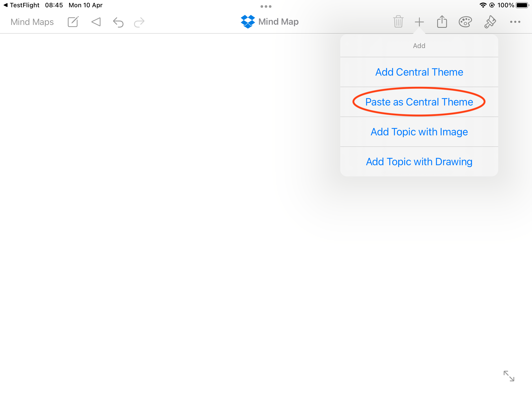Delete with the trash can icon
This screenshot has width=532, height=399.
pos(398,22)
